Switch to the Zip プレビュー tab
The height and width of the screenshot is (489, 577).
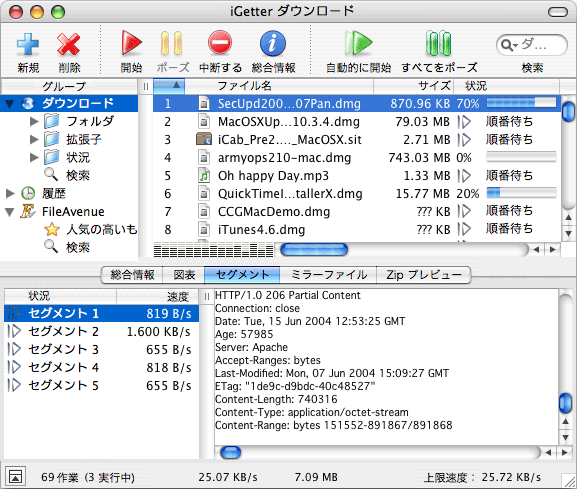click(424, 275)
